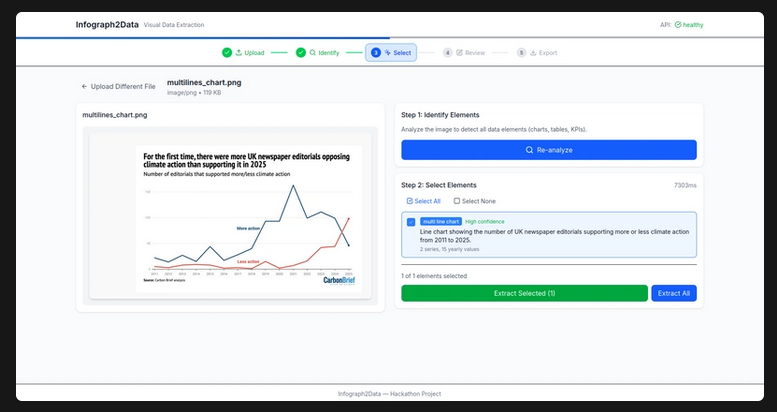Click the green Upload step checkmark
The image size is (777, 412).
coord(227,53)
